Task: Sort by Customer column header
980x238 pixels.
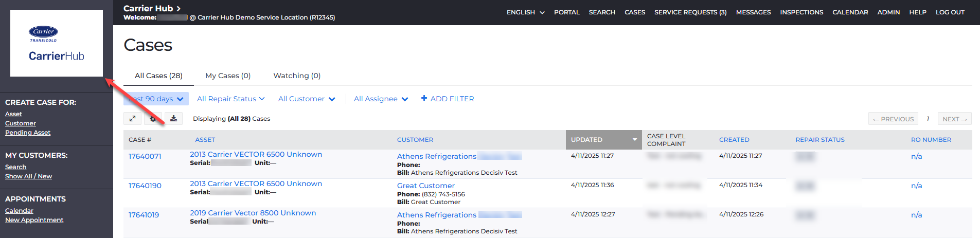Action: coord(415,140)
